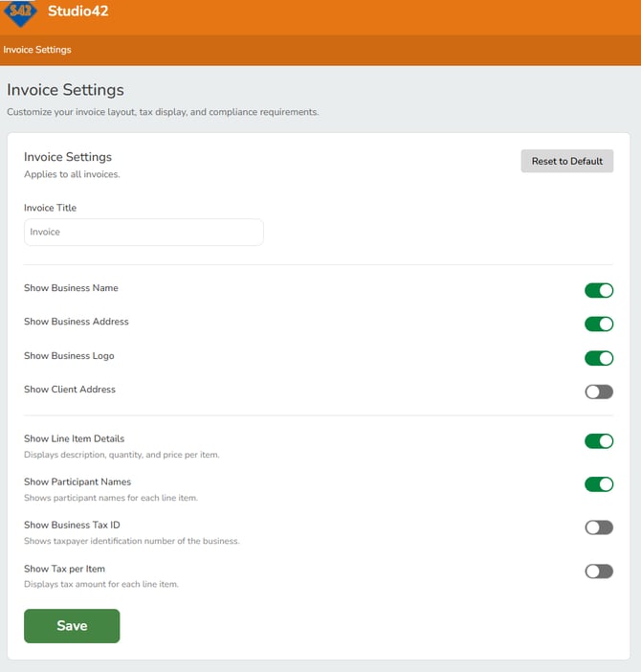This screenshot has width=641, height=672.
Task: Toggle off Show Business Logo
Action: click(598, 358)
